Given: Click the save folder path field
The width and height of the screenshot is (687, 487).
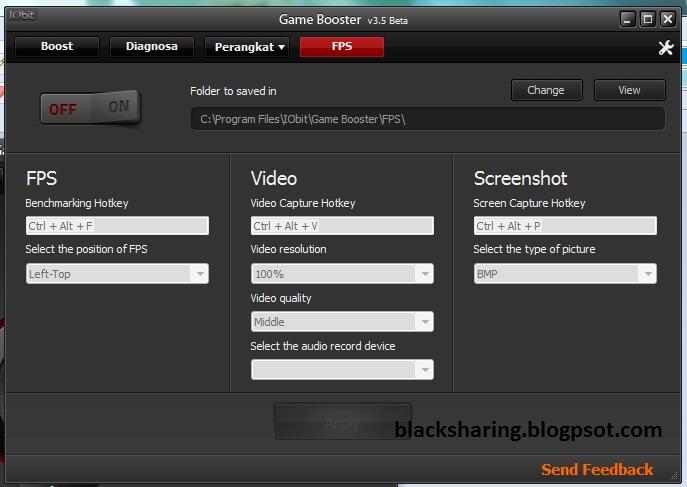Looking at the screenshot, I should (428, 119).
